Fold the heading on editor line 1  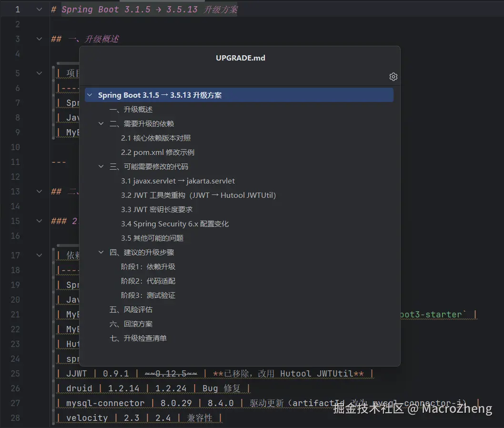click(39, 10)
